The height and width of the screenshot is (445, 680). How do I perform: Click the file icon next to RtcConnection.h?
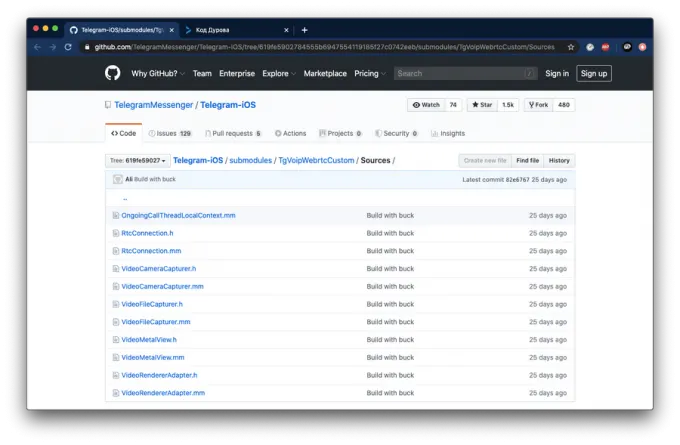[115, 233]
